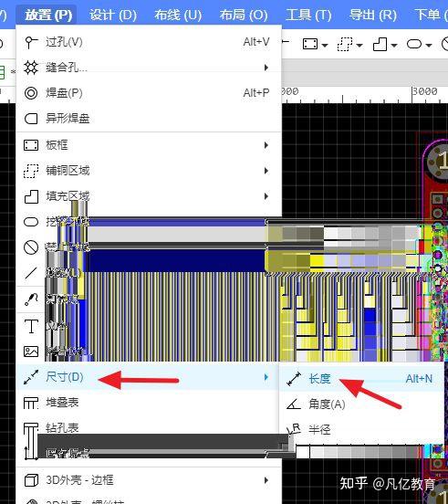Choose the irregular pad (异形焊盘) icon
Viewport: 448px width, 504px height.
point(31,119)
